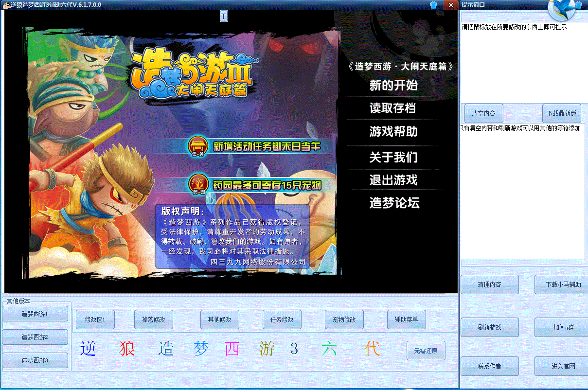588x390 pixels.
Task: Click the app icon at title bar left
Action: pyautogui.click(x=6, y=4)
